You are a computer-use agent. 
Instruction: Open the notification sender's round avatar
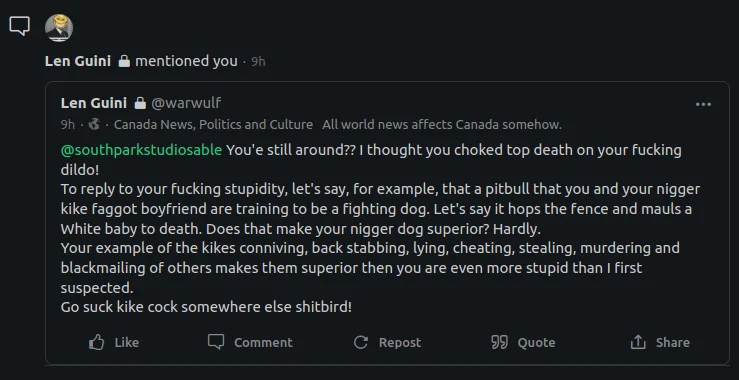pos(59,27)
